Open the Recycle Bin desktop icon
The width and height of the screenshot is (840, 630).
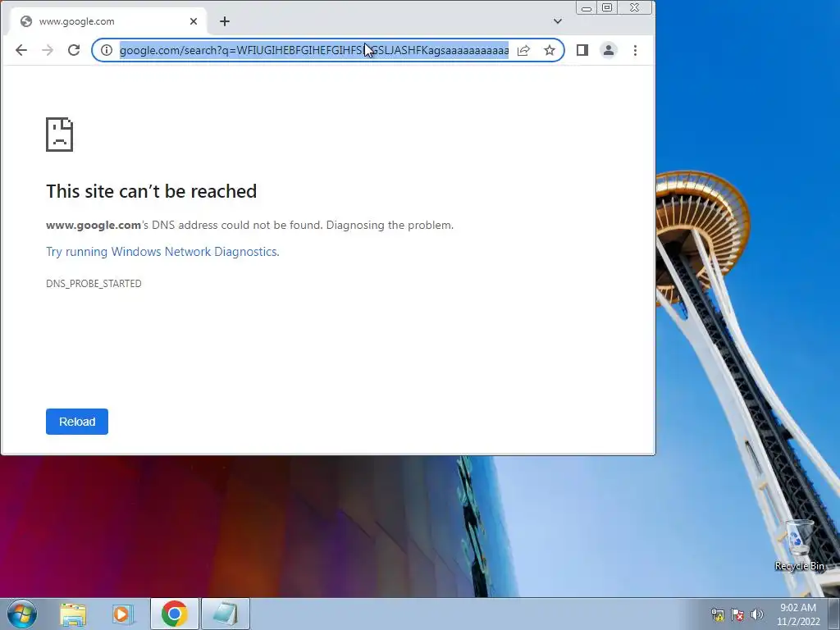(799, 545)
